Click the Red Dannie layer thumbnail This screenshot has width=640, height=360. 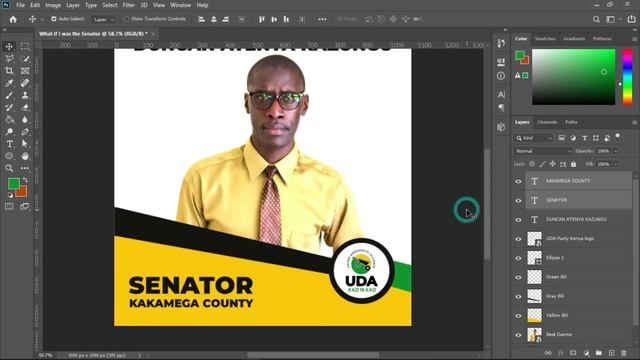[534, 335]
